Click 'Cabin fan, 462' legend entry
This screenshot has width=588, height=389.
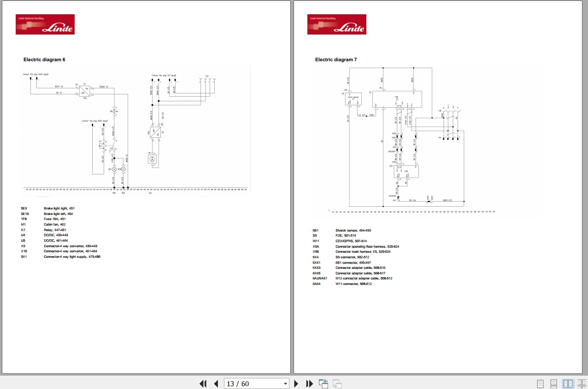click(x=55, y=224)
